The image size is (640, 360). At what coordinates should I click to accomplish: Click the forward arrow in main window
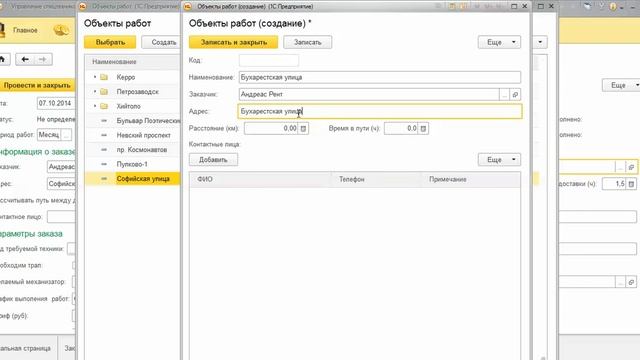(42, 59)
